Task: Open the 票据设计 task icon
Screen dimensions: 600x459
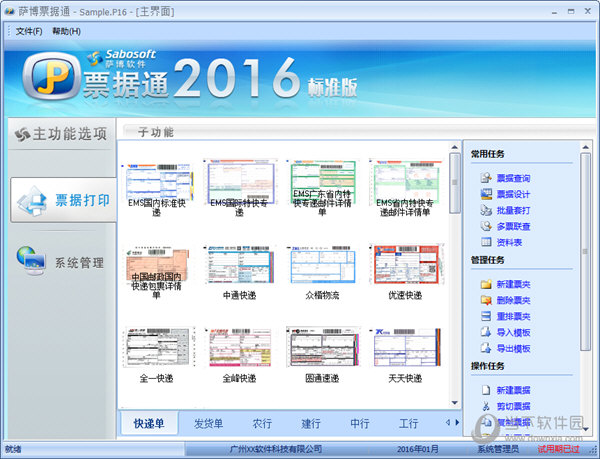Action: [486, 194]
